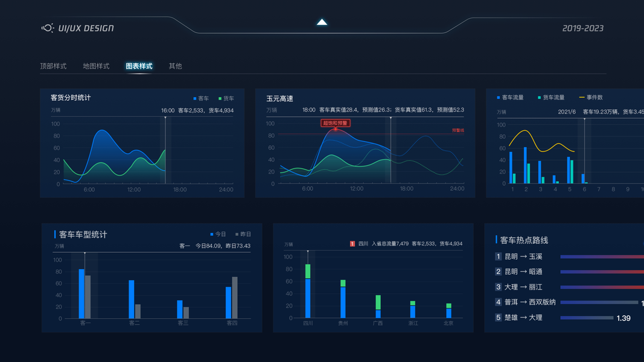
Task: Click the white triangle arrow at top center
Action: [x=322, y=22]
